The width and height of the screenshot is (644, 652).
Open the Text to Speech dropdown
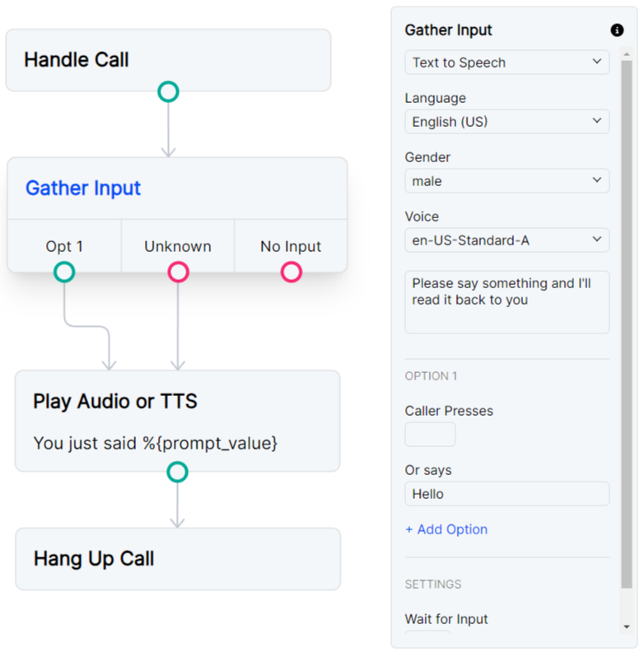pos(506,63)
